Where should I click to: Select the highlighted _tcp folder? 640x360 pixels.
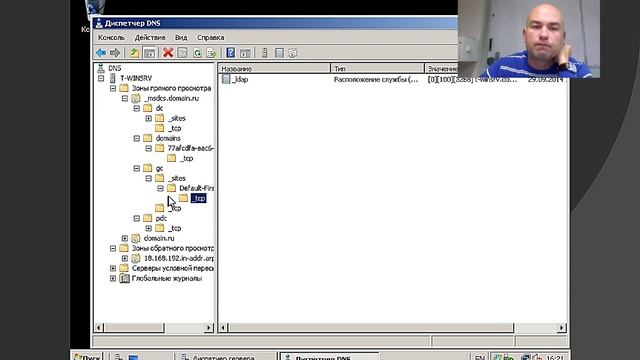tap(198, 198)
